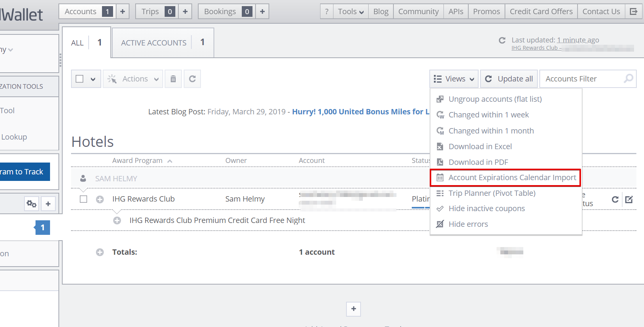This screenshot has height=327, width=644.
Task: Select Account Expirations Calendar Import
Action: (506, 177)
